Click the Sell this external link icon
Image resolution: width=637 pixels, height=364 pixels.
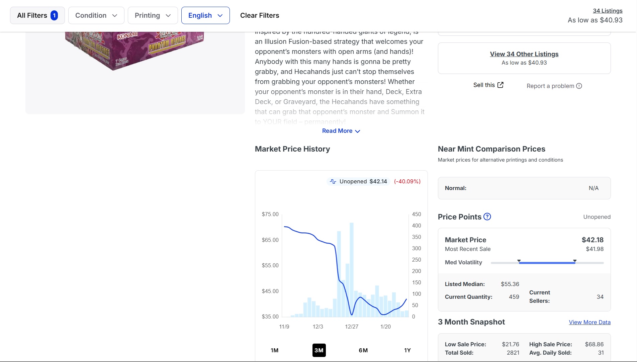[500, 85]
